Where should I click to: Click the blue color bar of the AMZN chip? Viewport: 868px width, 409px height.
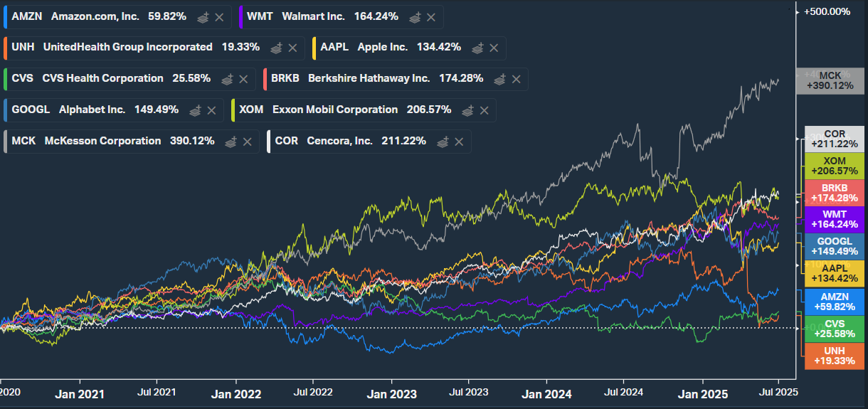point(4,16)
